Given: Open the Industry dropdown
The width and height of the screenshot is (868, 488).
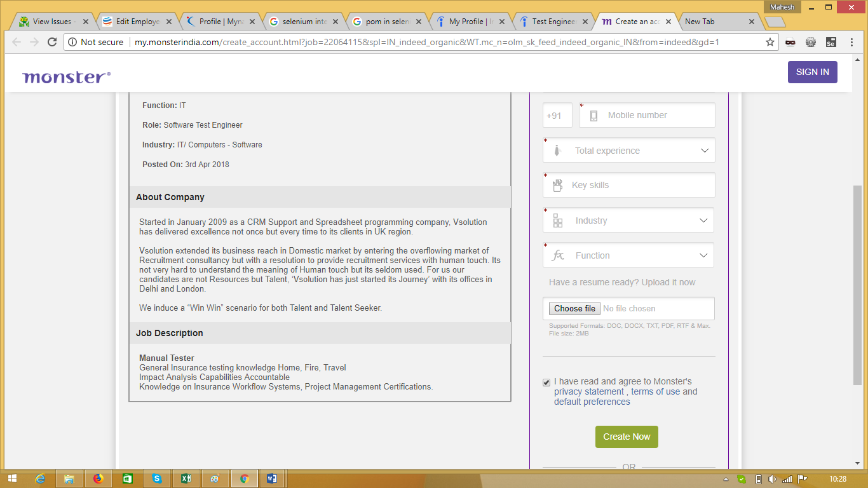Looking at the screenshot, I should (628, 220).
